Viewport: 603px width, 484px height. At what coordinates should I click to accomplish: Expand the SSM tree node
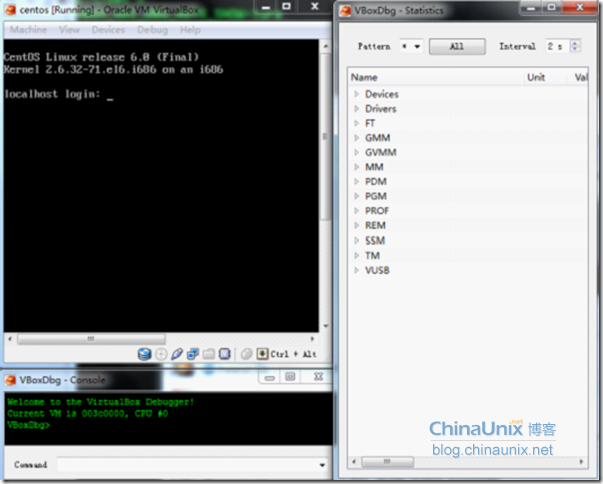coord(356,241)
